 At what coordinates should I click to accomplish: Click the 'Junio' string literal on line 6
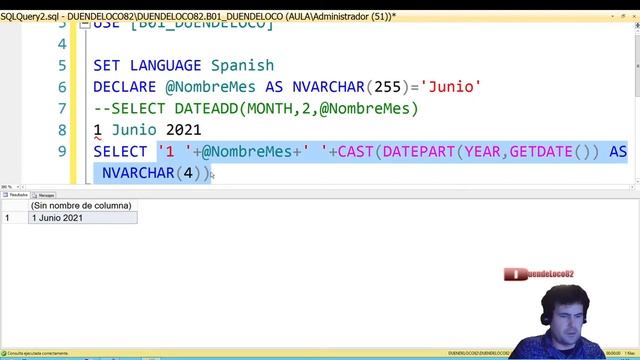click(451, 87)
